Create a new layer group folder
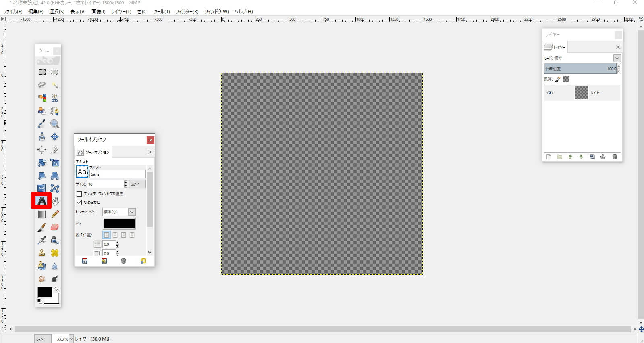The width and height of the screenshot is (644, 343). (x=559, y=157)
